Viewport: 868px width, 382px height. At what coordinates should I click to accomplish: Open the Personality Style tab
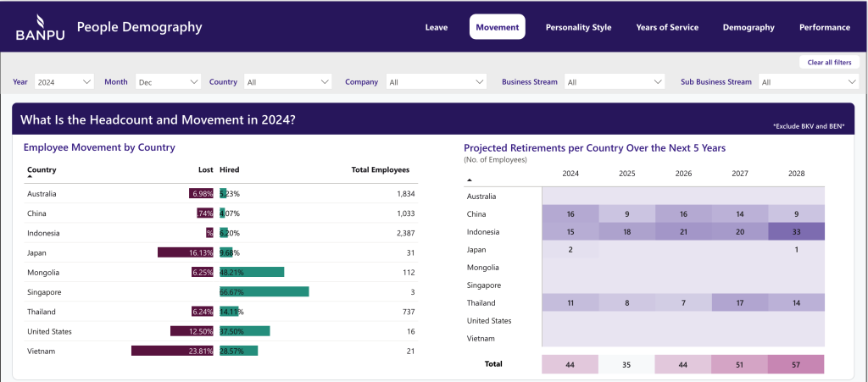click(x=578, y=27)
